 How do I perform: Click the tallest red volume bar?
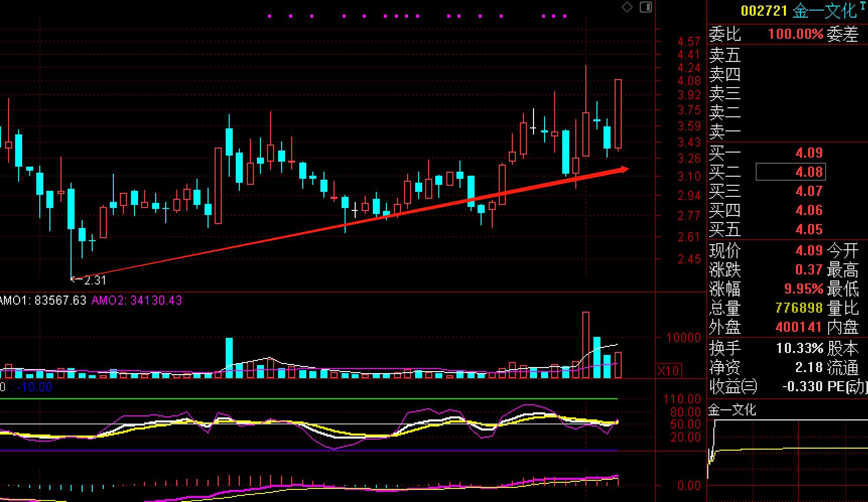coord(586,345)
